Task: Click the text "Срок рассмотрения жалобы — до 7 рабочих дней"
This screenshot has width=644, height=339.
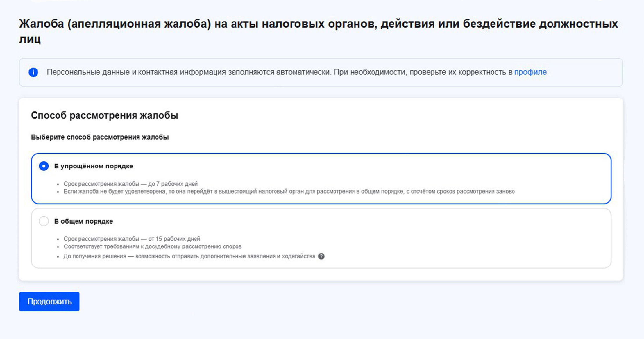Action: point(130,184)
